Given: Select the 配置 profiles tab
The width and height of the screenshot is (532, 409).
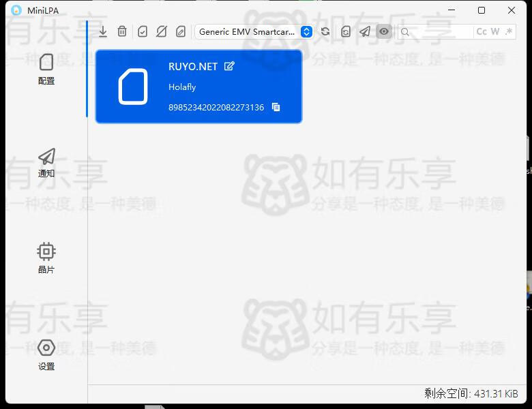Looking at the screenshot, I should pyautogui.click(x=46, y=69).
